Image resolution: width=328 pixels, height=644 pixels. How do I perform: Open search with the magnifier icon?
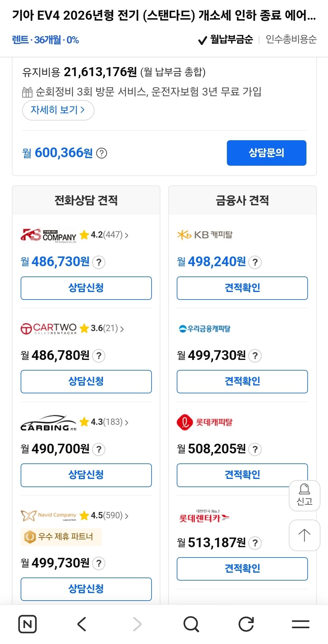coord(191,624)
